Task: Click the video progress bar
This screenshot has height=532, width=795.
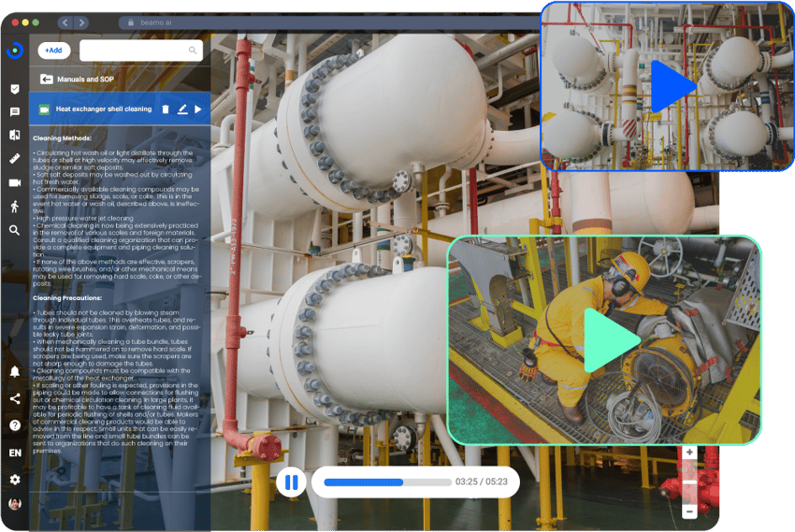Action: (384, 482)
